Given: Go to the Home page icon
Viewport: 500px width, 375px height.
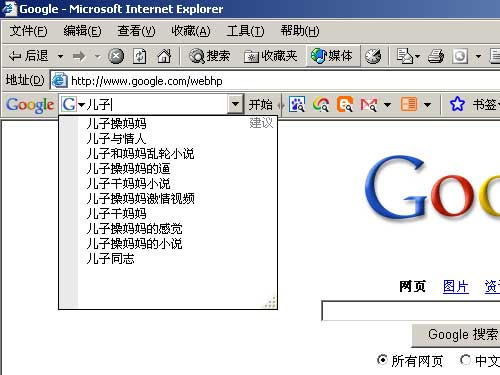Looking at the screenshot, I should [164, 56].
